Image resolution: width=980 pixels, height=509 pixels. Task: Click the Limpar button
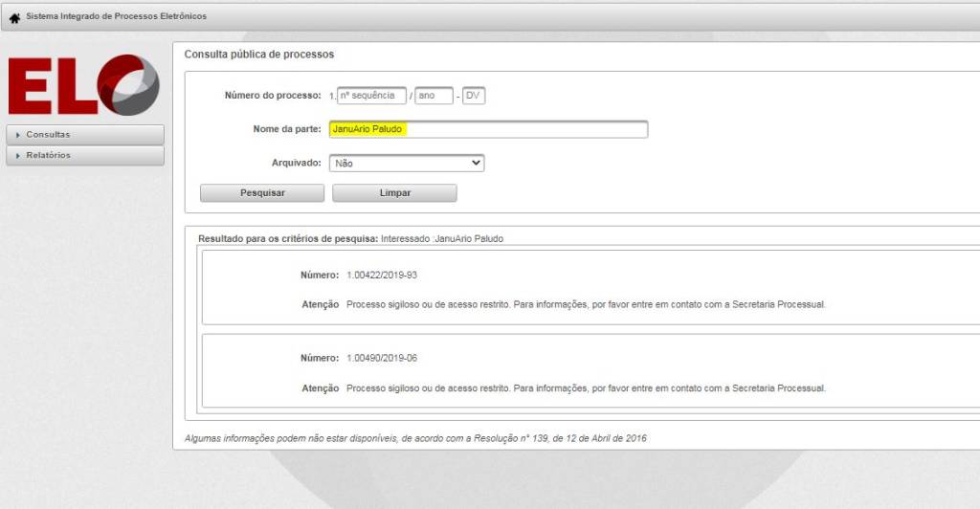pyautogui.click(x=394, y=193)
